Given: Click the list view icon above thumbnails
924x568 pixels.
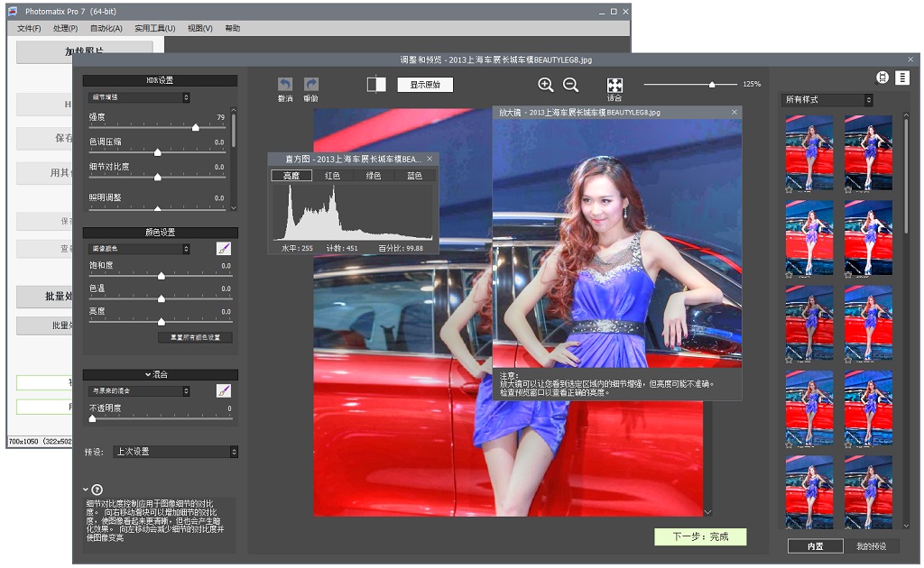Looking at the screenshot, I should 902,78.
